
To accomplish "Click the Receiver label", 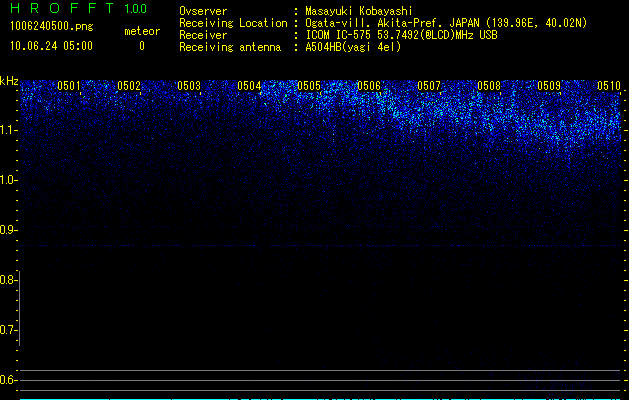I will click(x=203, y=35).
